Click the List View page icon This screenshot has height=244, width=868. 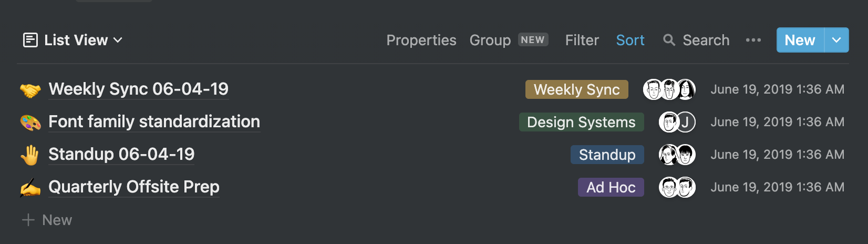(30, 40)
